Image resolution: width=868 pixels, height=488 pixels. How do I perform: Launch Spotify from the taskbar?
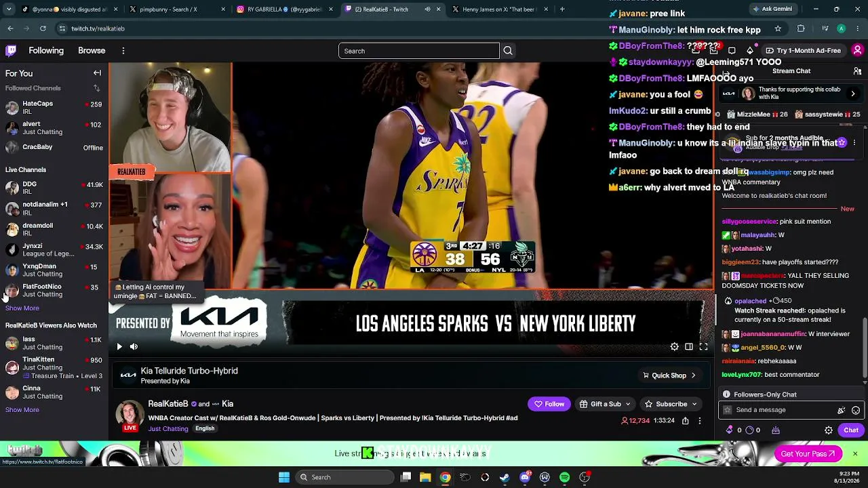coord(565,477)
